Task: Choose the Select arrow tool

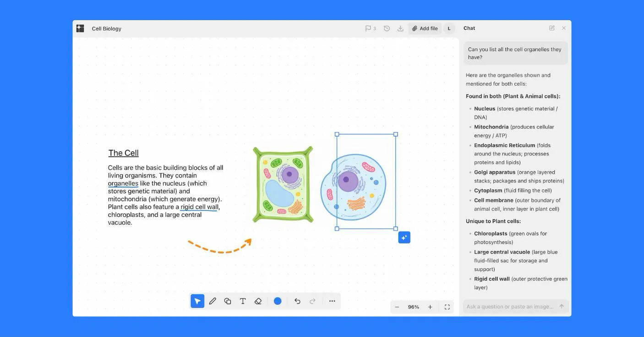Action: [197, 301]
